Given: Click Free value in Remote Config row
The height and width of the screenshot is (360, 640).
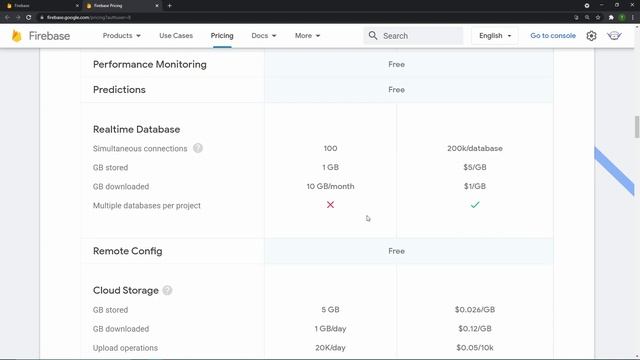Looking at the screenshot, I should point(396,251).
